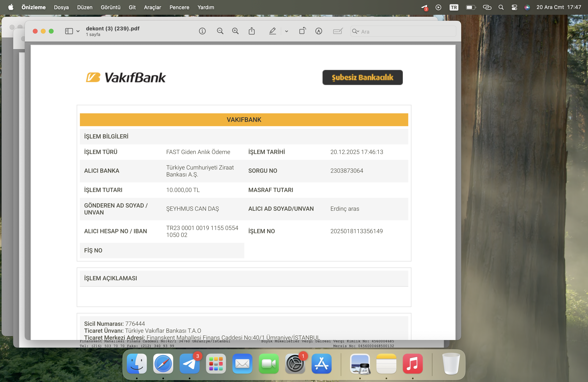The height and width of the screenshot is (382, 588).
Task: Open Safari from the Dock
Action: click(163, 363)
